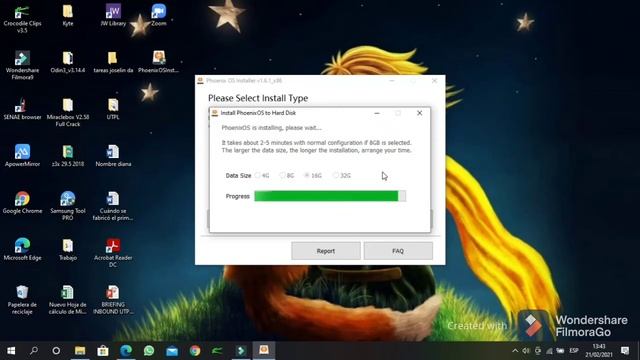Open Cortana circle on taskbar

56,351
